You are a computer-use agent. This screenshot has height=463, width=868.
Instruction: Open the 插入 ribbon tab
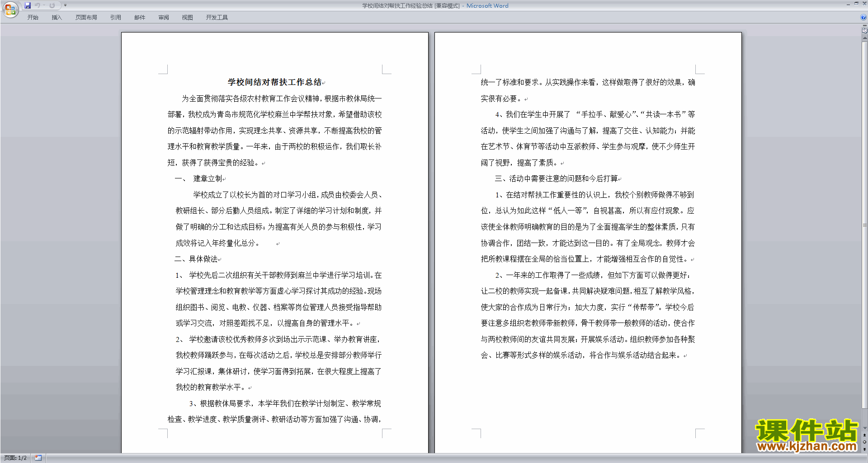point(57,18)
